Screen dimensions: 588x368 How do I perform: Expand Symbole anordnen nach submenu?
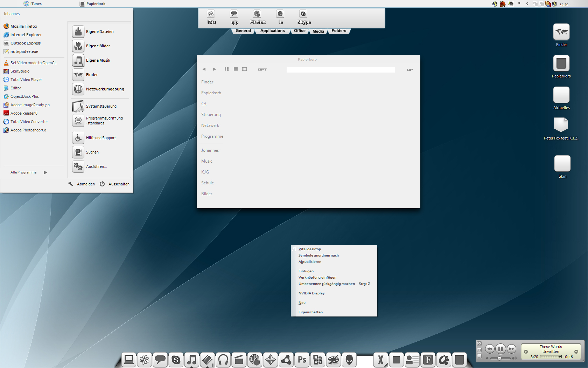(x=318, y=255)
